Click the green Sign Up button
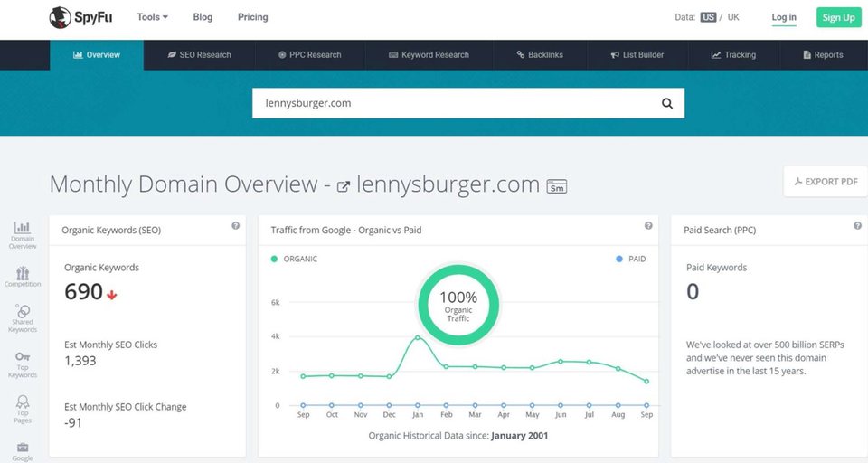Image resolution: width=868 pixels, height=463 pixels. 839,17
